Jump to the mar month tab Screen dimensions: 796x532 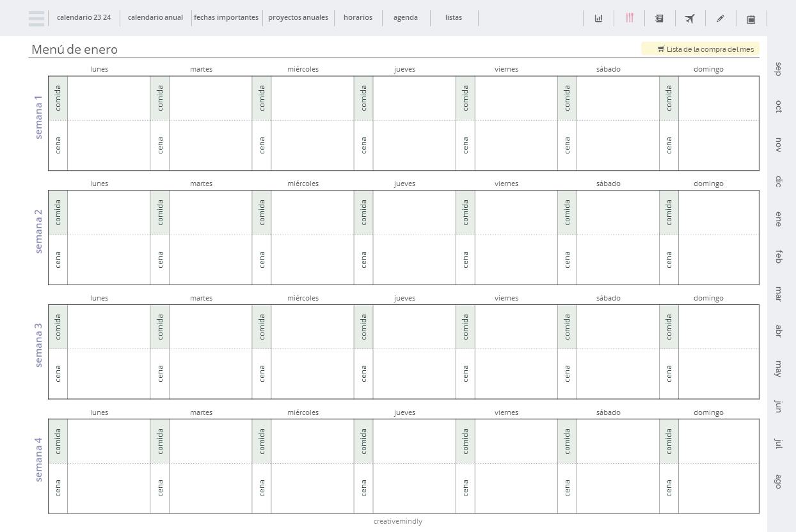[x=778, y=293]
